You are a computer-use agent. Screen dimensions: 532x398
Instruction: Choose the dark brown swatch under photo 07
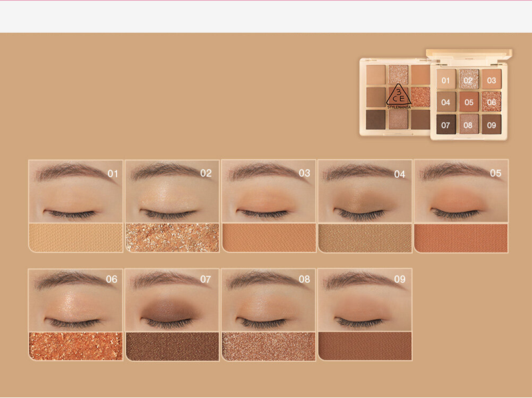(172, 346)
